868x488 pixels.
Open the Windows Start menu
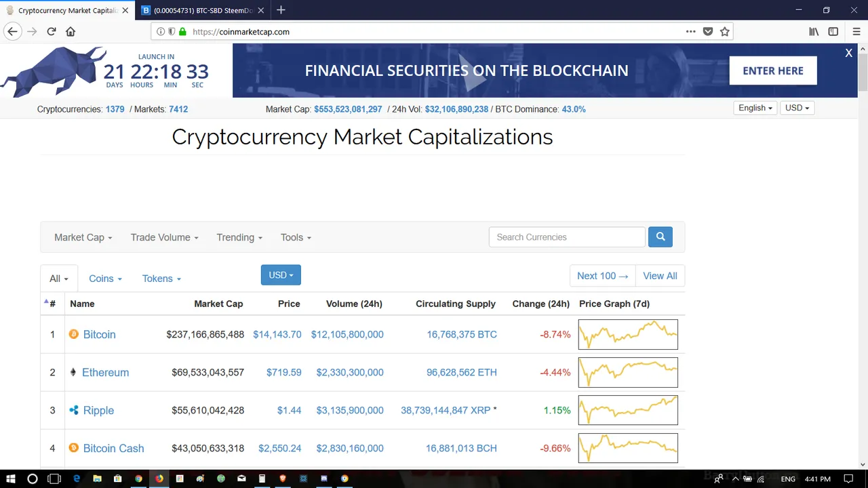tap(11, 479)
